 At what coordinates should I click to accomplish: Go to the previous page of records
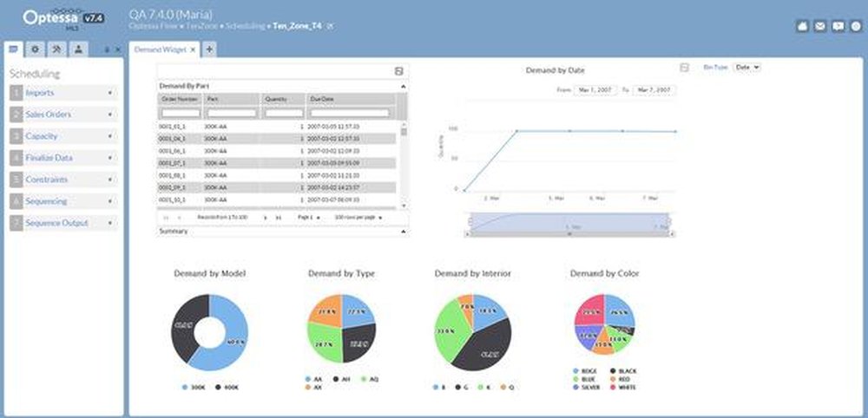pos(178,218)
